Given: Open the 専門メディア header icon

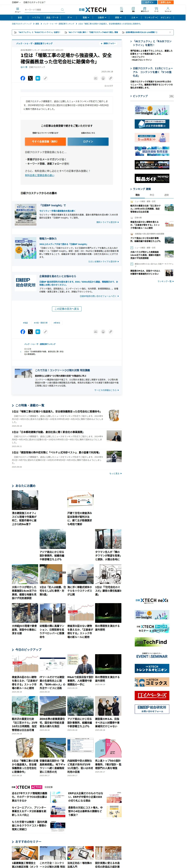Looking at the screenshot, I should tap(145, 9).
